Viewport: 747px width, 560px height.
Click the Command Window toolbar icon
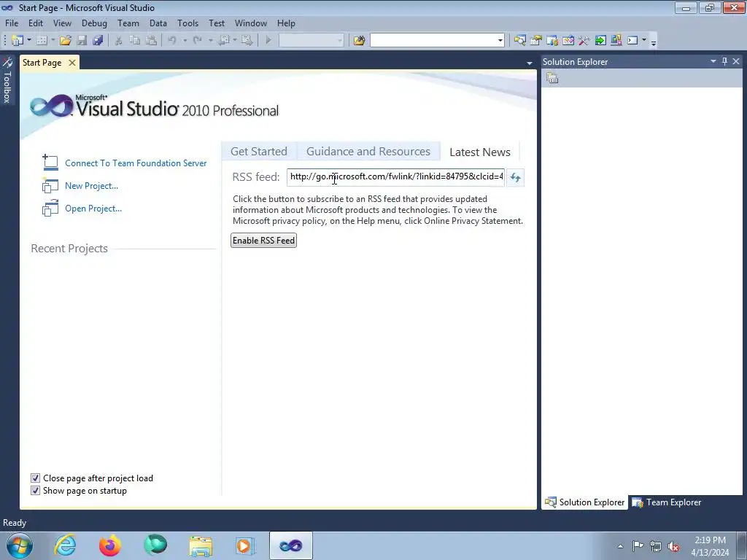click(x=632, y=41)
